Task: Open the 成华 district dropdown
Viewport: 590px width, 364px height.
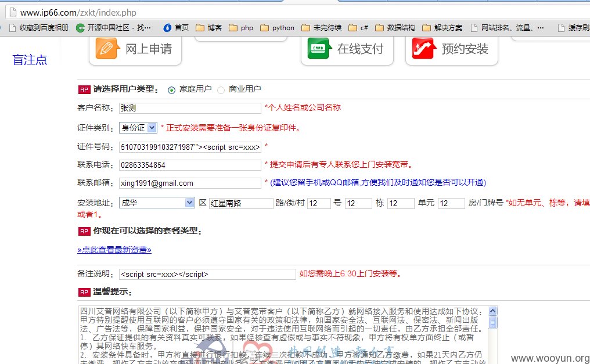Action: click(157, 203)
